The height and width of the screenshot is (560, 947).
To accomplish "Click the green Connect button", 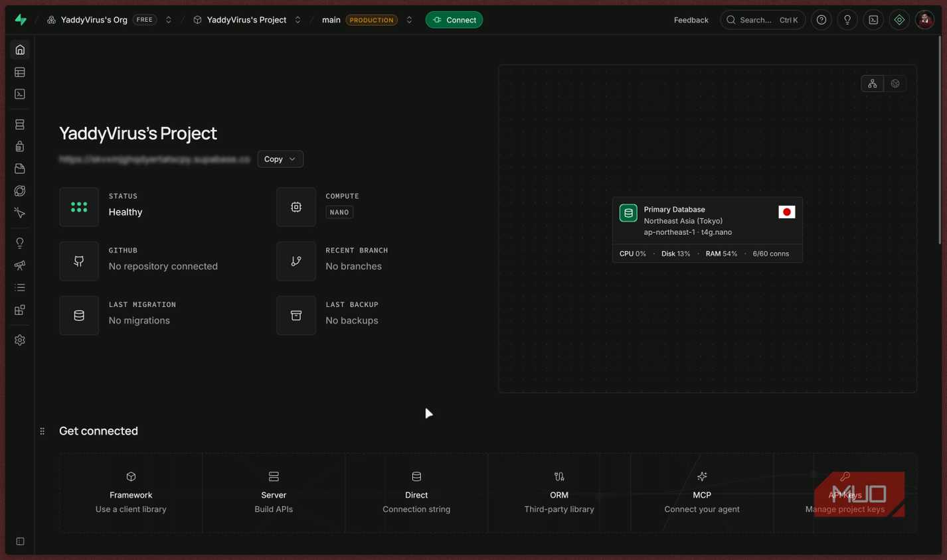I will [454, 20].
